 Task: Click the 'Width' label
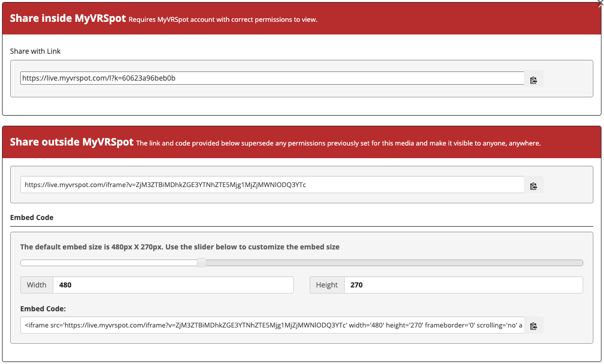coord(37,285)
